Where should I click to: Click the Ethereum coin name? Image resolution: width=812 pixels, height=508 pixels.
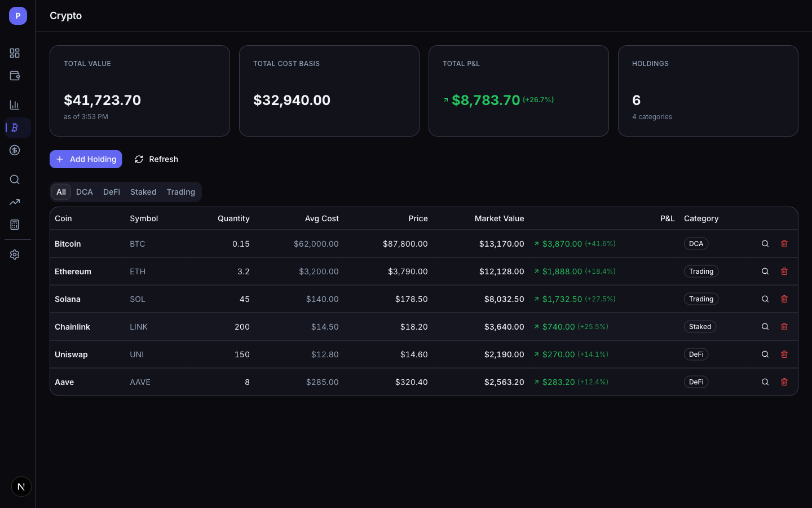(x=73, y=271)
